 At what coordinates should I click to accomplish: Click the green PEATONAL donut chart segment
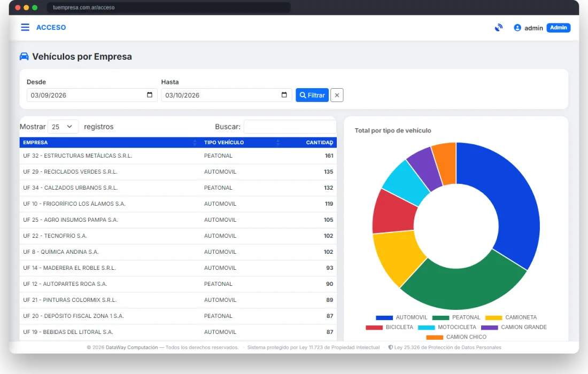465,289
